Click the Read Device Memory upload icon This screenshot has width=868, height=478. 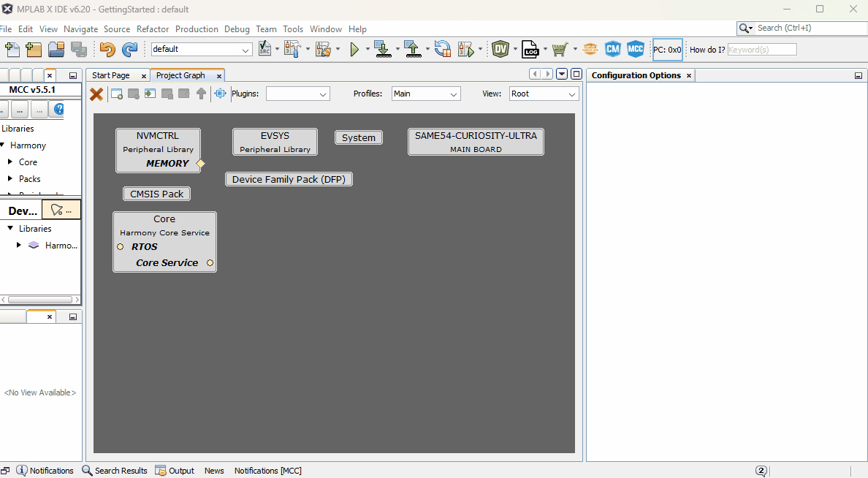click(x=412, y=49)
